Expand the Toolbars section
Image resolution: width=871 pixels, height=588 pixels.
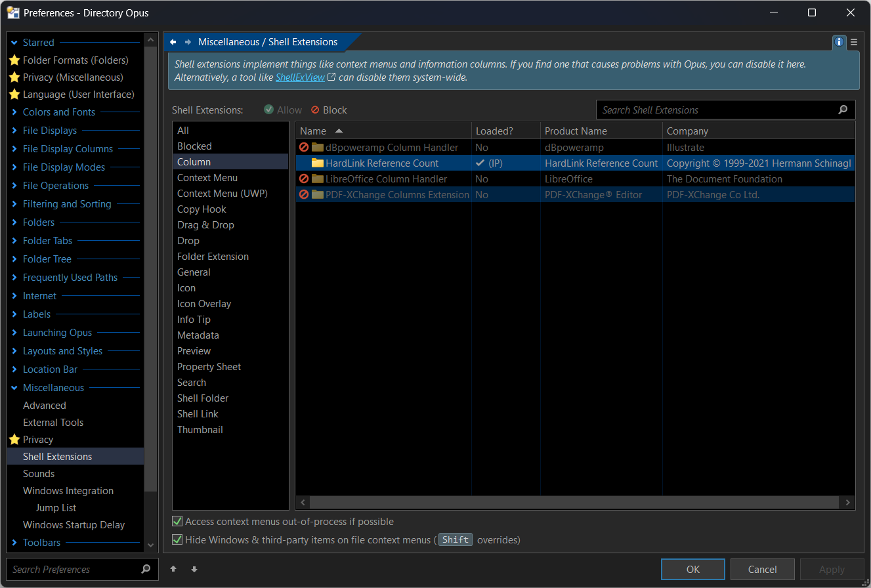(14, 543)
